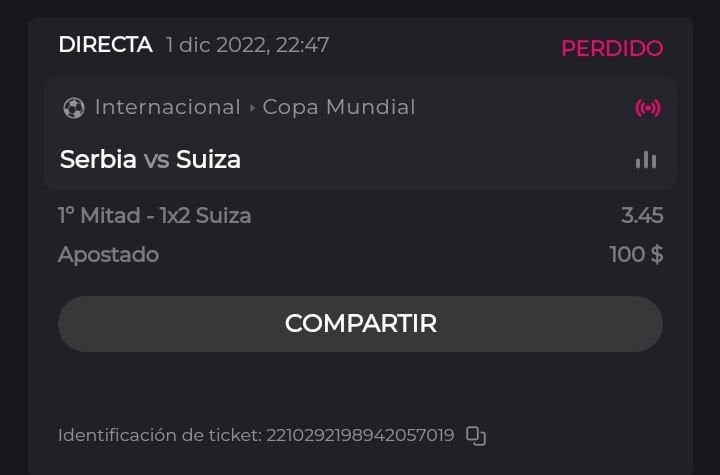Select the Suiza team name
This screenshot has width=720, height=475.
[208, 160]
